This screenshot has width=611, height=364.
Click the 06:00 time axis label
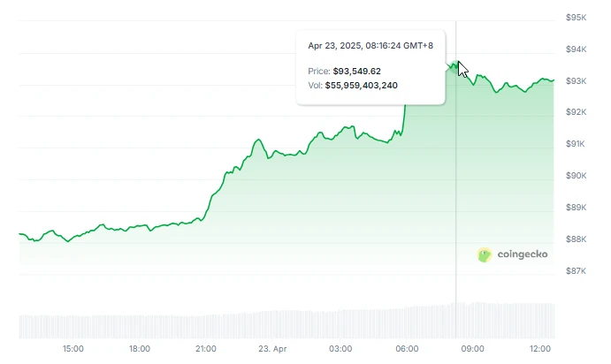tap(407, 348)
